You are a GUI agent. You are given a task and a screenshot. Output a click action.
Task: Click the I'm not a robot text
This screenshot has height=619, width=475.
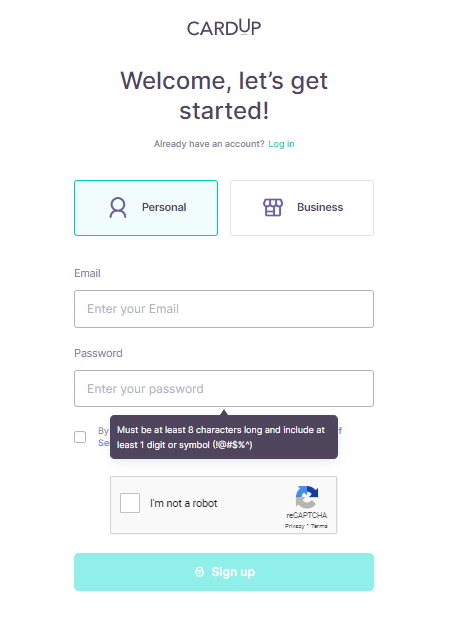184,503
